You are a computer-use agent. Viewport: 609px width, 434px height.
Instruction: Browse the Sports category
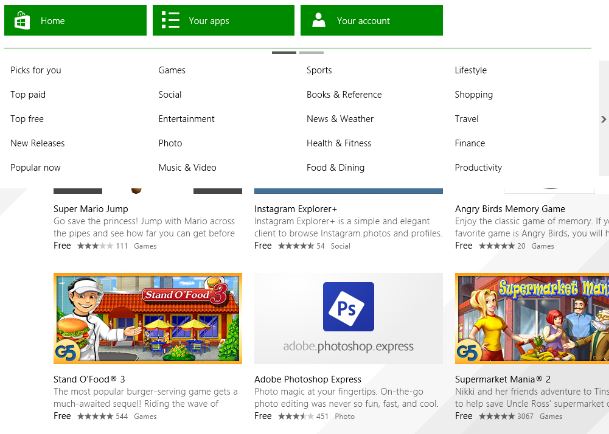(x=319, y=70)
